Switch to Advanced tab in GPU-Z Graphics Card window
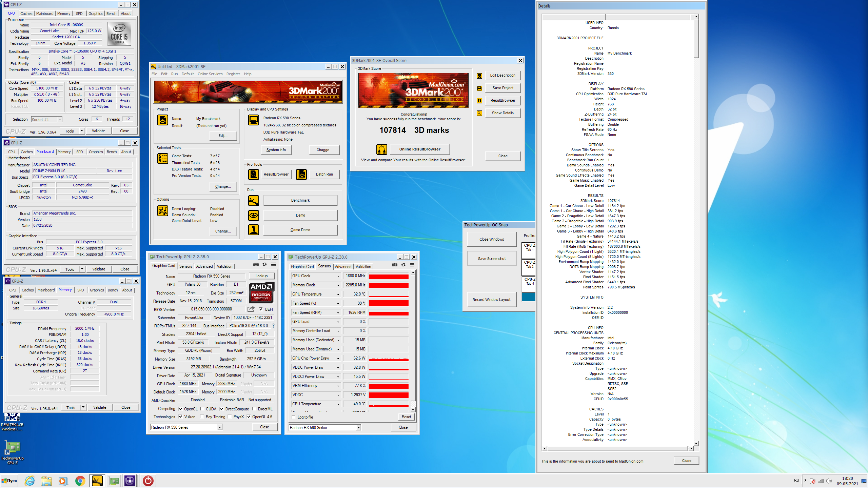Viewport: 868px width, 488px height. click(204, 266)
